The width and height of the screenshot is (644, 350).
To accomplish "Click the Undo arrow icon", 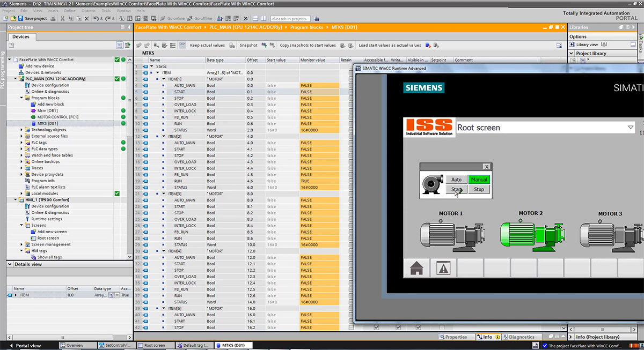I will point(96,18).
